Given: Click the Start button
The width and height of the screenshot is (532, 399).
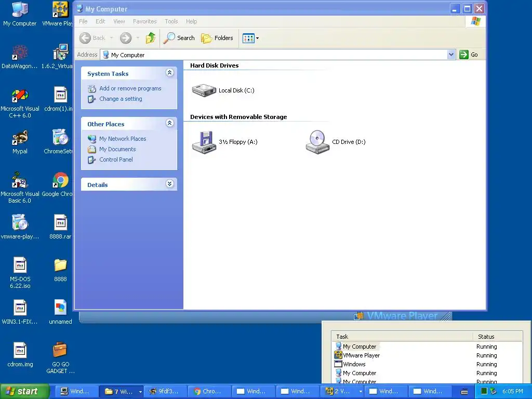Looking at the screenshot, I should pyautogui.click(x=24, y=392).
